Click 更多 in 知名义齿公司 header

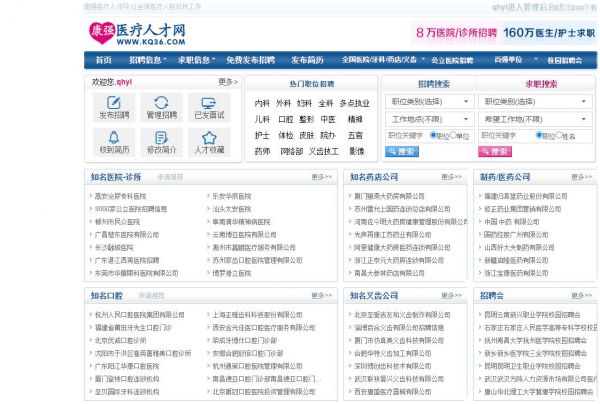pos(452,295)
